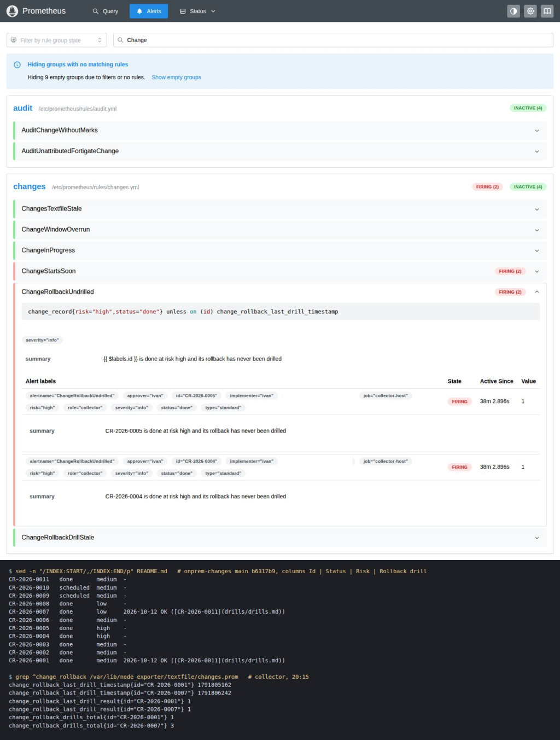Click the ChangeStartsSoon FIRING (2) badge
This screenshot has height=740, width=560.
[510, 271]
